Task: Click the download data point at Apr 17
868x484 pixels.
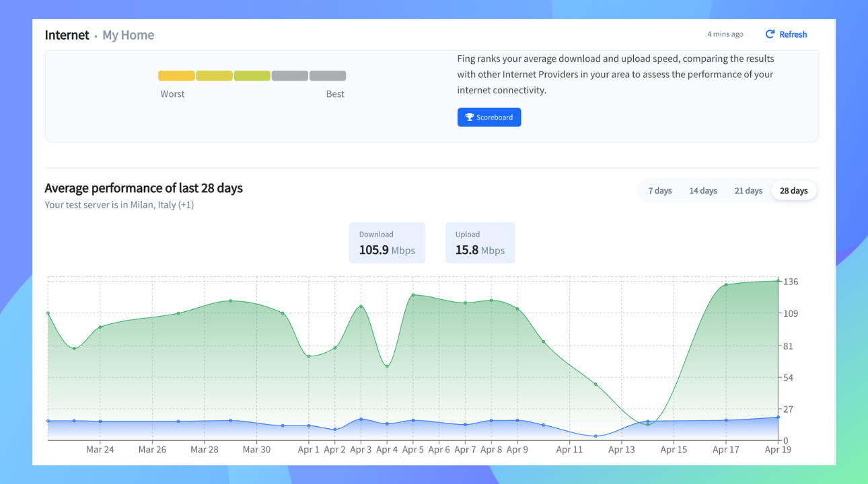Action: coord(726,285)
